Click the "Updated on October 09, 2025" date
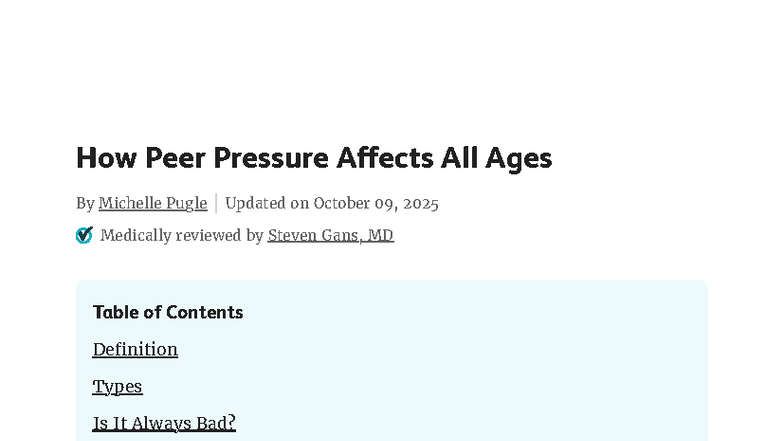The width and height of the screenshot is (784, 441). click(332, 203)
